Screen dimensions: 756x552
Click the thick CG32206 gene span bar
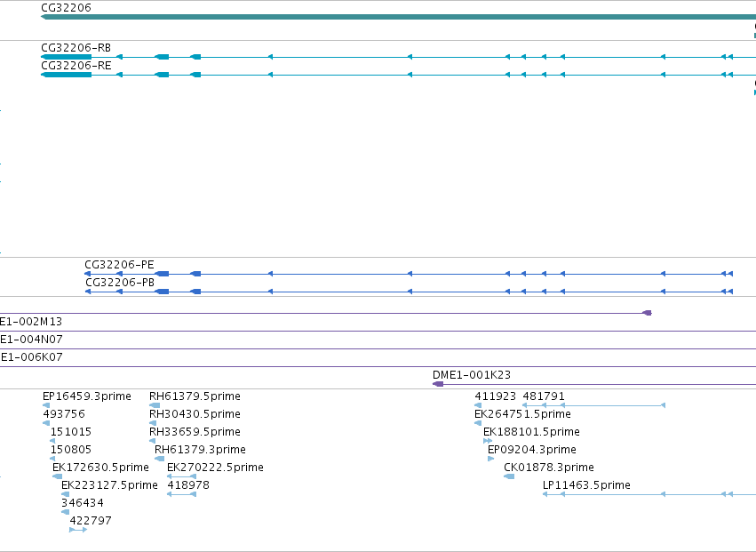coord(398,18)
